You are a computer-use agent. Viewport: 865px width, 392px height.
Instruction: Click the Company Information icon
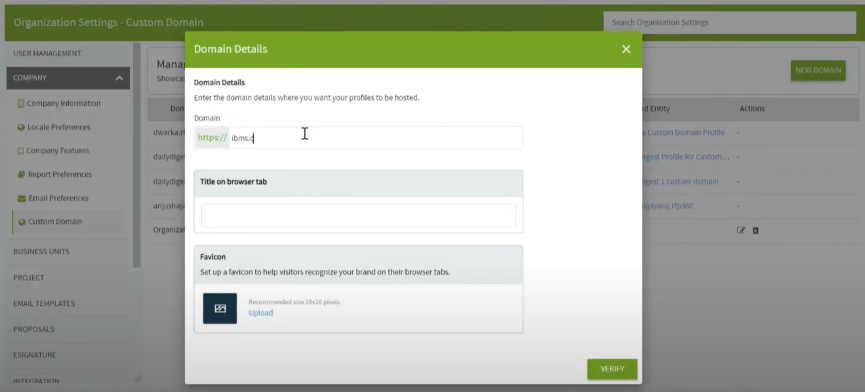click(x=20, y=104)
